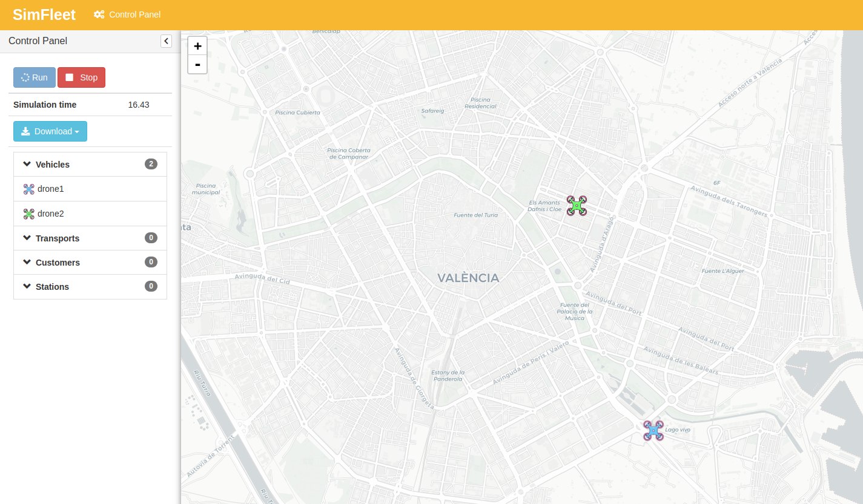The height and width of the screenshot is (504, 863).
Task: Select drone2 in the Vehicles list
Action: click(x=90, y=214)
